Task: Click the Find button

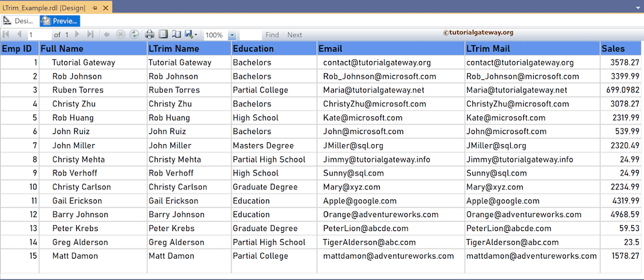Action: click(x=272, y=35)
